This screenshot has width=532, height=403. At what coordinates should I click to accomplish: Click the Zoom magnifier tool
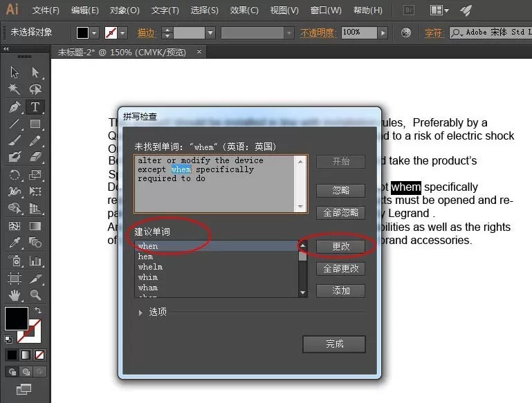coord(35,295)
